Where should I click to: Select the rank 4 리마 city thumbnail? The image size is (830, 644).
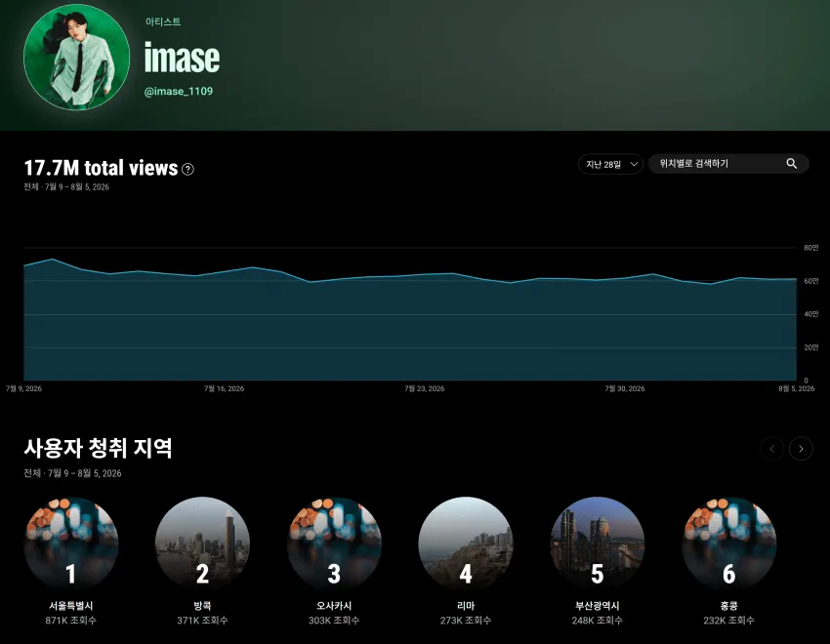tap(466, 543)
